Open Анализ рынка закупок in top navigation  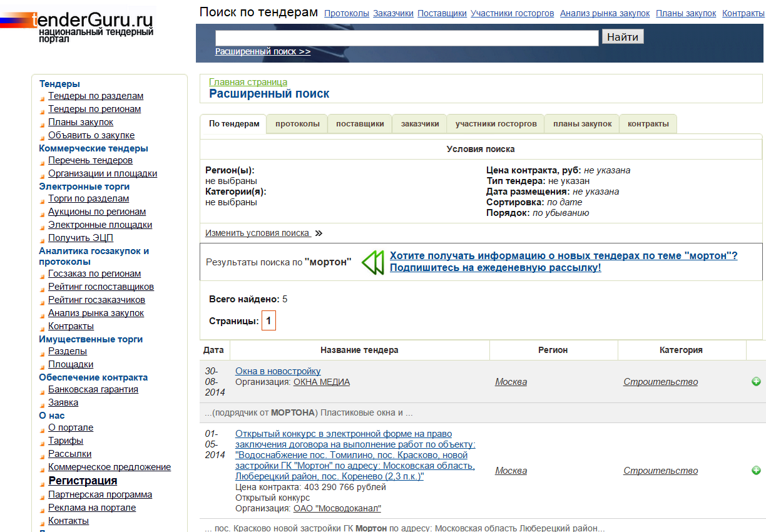pos(605,13)
